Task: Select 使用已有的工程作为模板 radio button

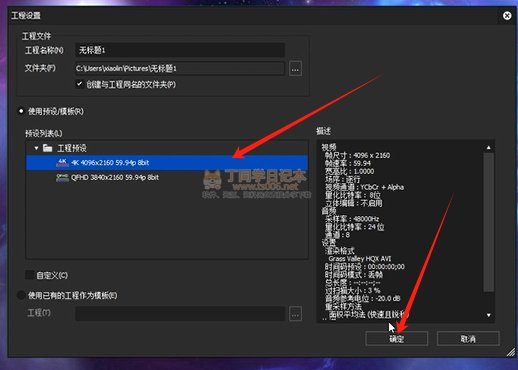Action: [21, 295]
